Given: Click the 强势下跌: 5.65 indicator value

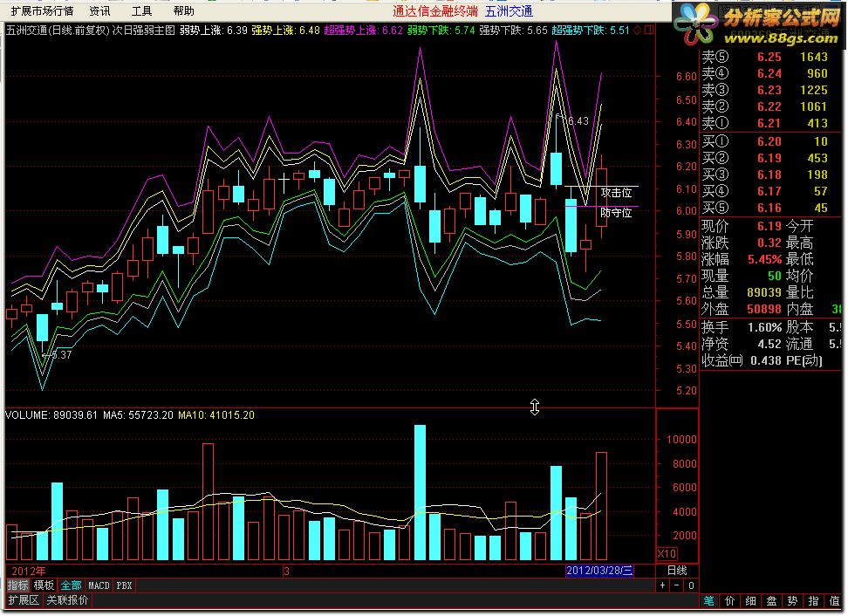Looking at the screenshot, I should (x=513, y=31).
